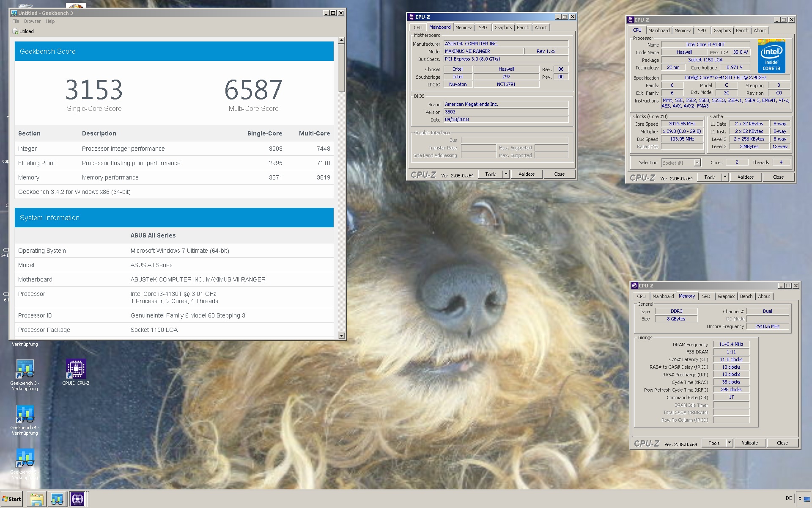Minimize the Geekbench 3 window
Viewport: 812px width, 508px height.
pyautogui.click(x=326, y=13)
